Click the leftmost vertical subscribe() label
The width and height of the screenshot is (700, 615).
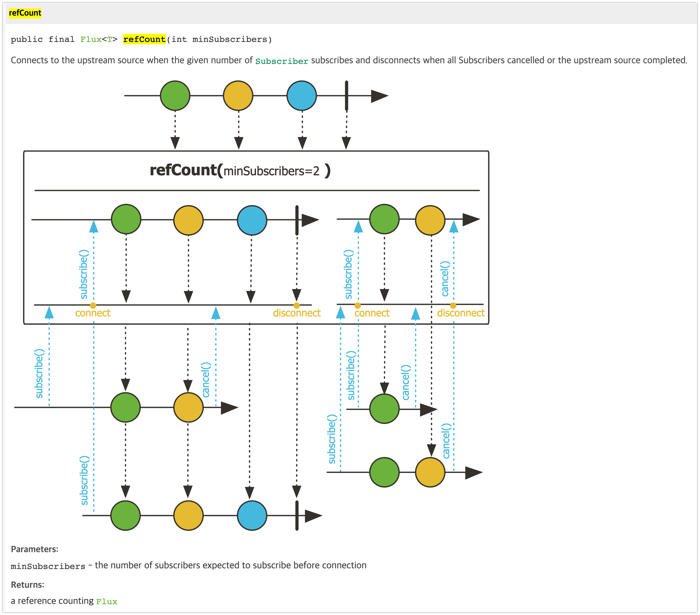point(39,373)
